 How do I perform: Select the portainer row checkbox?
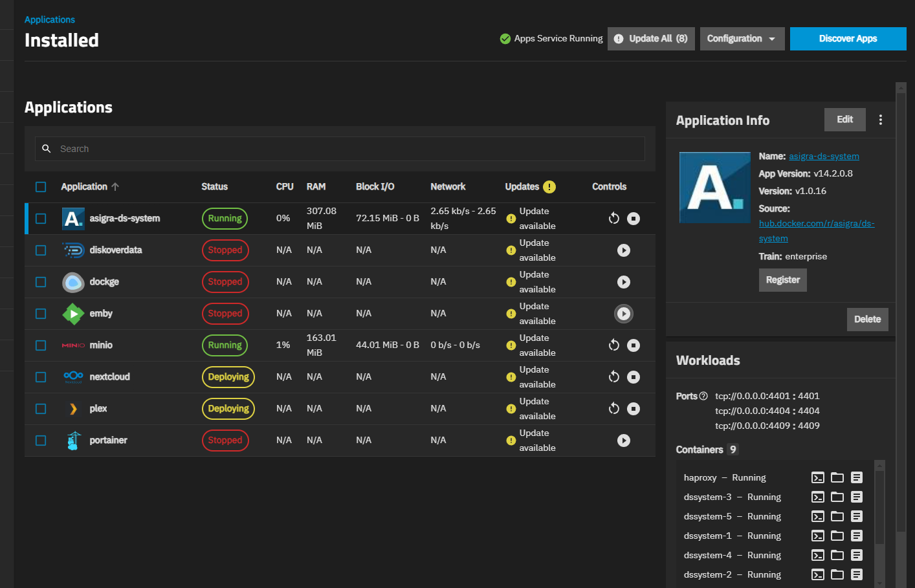[x=41, y=441]
